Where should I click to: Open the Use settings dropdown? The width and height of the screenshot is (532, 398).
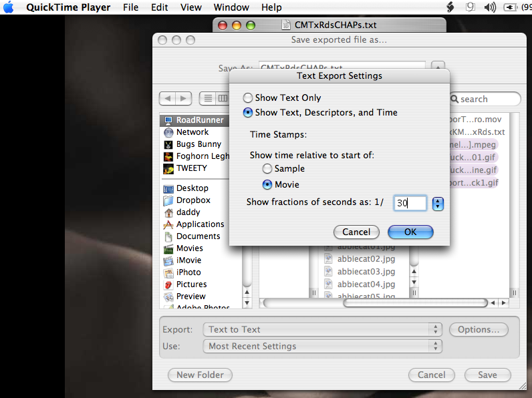[322, 346]
